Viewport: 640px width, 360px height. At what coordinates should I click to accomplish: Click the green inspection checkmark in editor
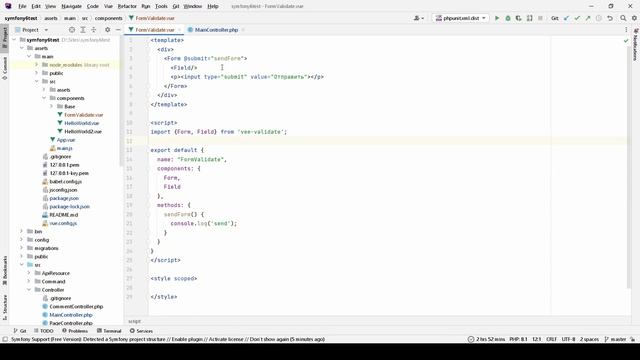point(626,40)
